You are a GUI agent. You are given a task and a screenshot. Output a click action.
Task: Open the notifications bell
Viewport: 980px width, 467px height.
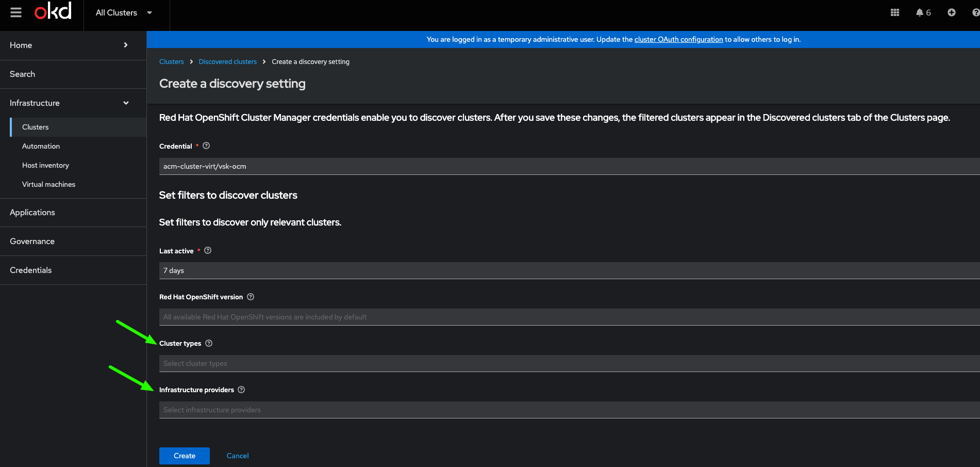click(920, 12)
